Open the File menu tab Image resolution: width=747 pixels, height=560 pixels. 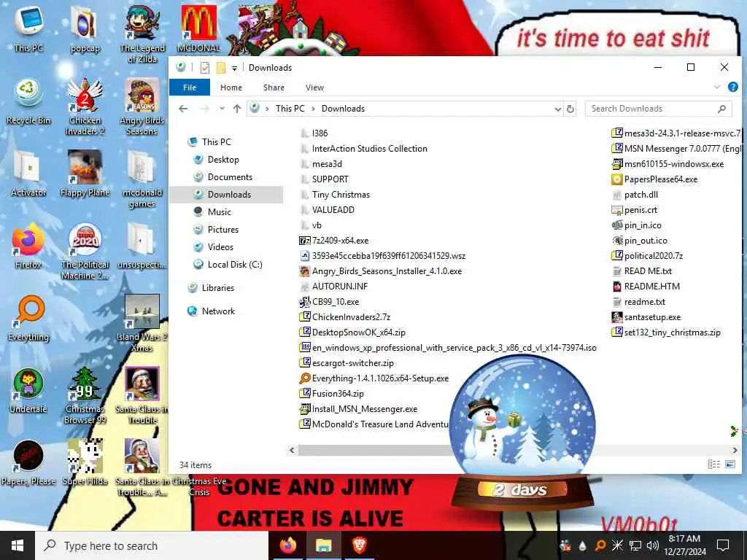190,87
